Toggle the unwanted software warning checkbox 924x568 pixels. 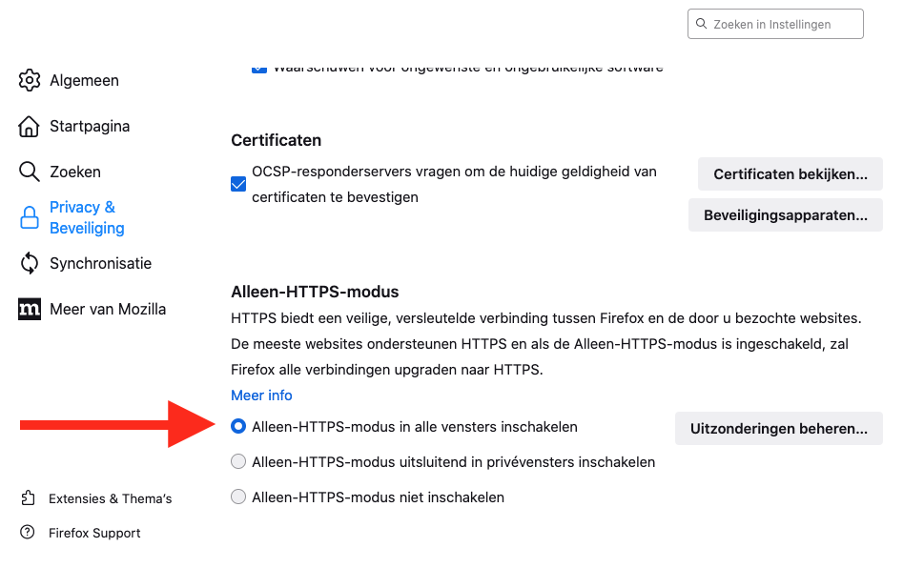tap(259, 69)
